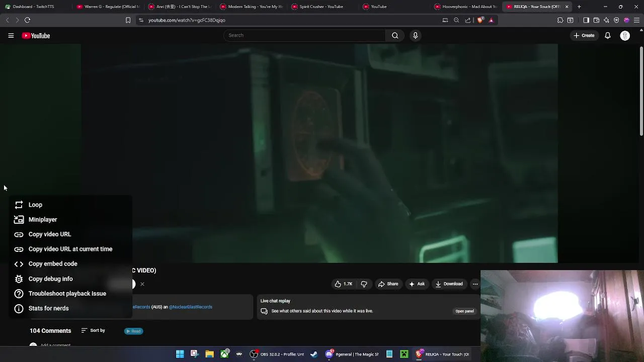644x362 pixels.
Task: Open File Explorer from taskbar
Action: pos(209,354)
